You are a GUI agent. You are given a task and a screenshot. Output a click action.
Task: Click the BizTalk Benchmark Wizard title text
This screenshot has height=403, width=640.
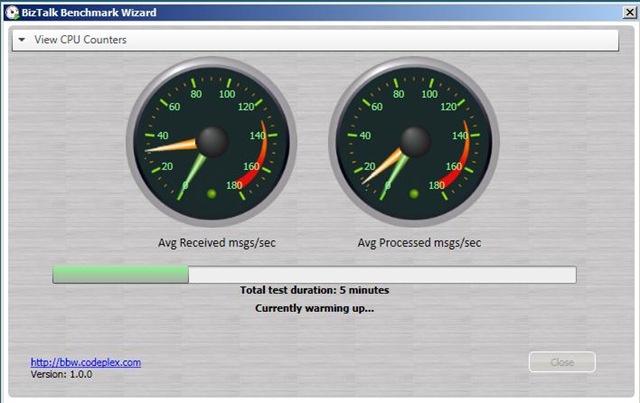(89, 13)
